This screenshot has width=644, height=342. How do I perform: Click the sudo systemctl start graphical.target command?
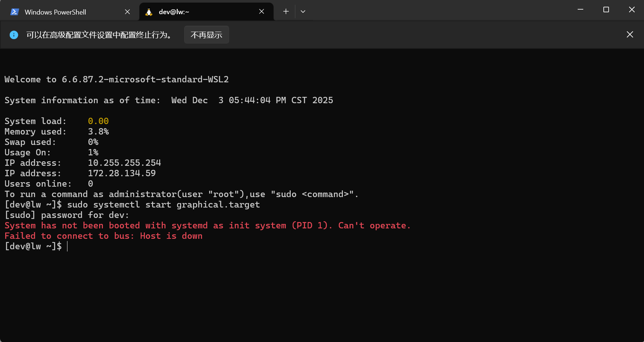(x=163, y=205)
